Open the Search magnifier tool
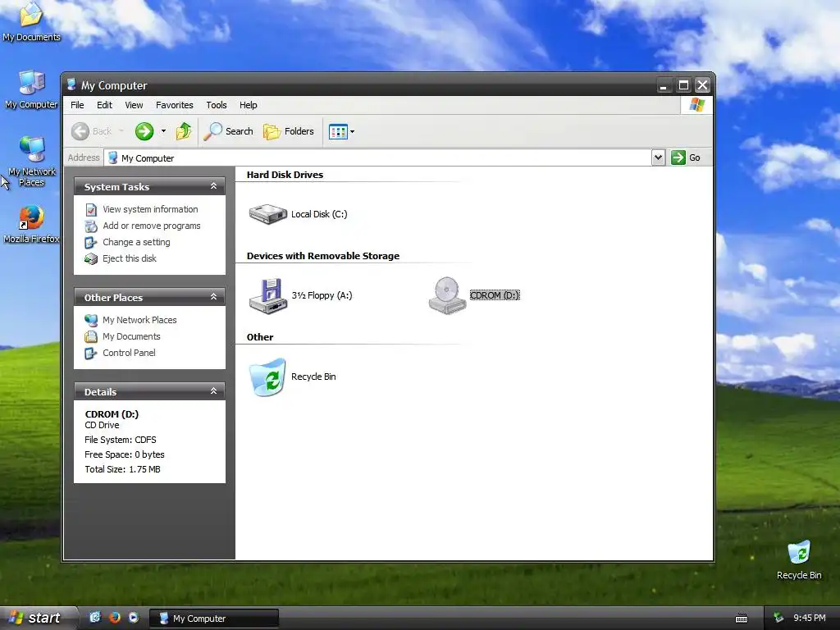The width and height of the screenshot is (840, 630). (229, 131)
